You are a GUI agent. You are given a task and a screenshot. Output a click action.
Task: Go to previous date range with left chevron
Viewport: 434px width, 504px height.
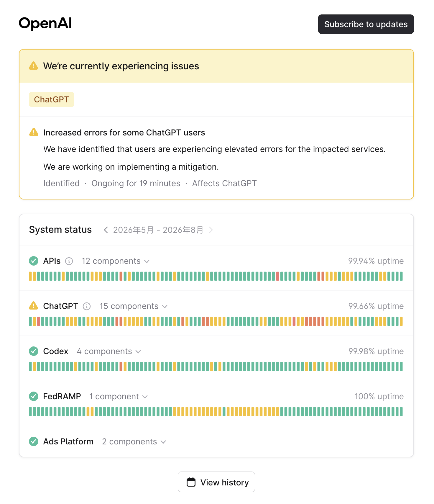[x=106, y=230]
